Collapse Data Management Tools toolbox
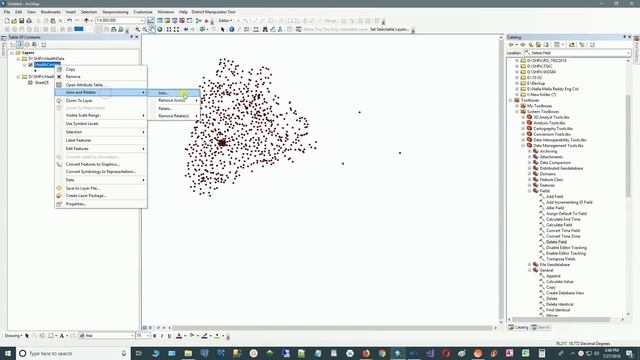 click(x=524, y=145)
